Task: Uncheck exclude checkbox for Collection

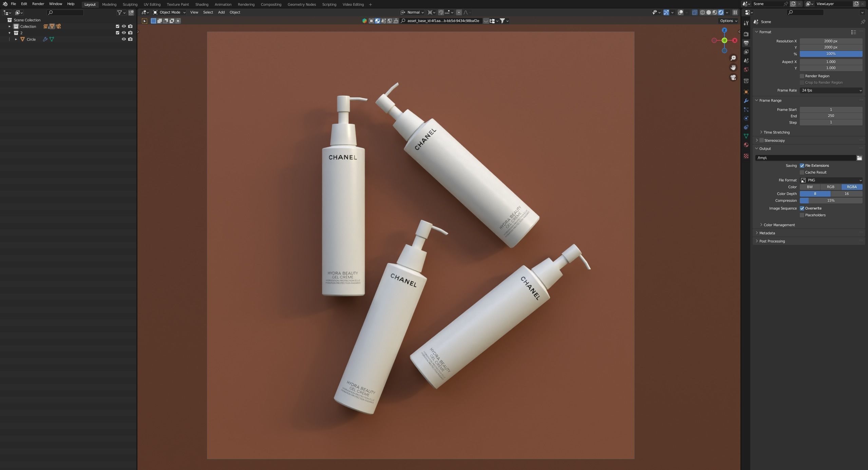Action: 117,26
